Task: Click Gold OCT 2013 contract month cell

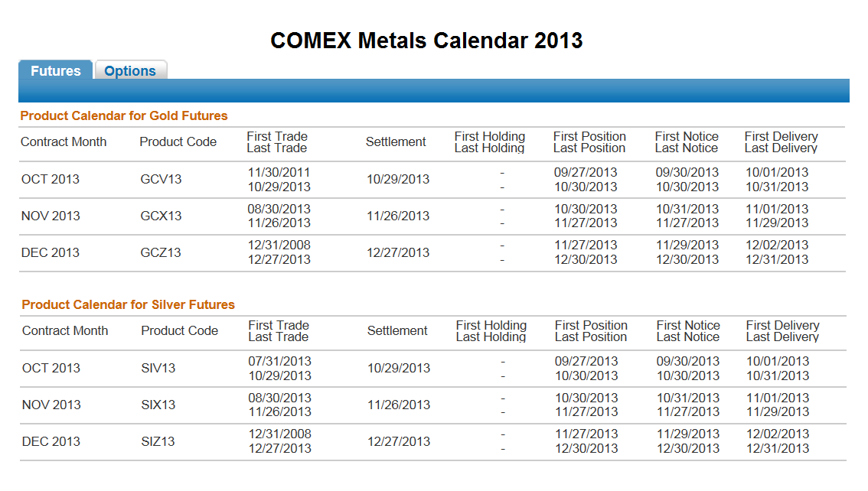Action: pos(51,180)
